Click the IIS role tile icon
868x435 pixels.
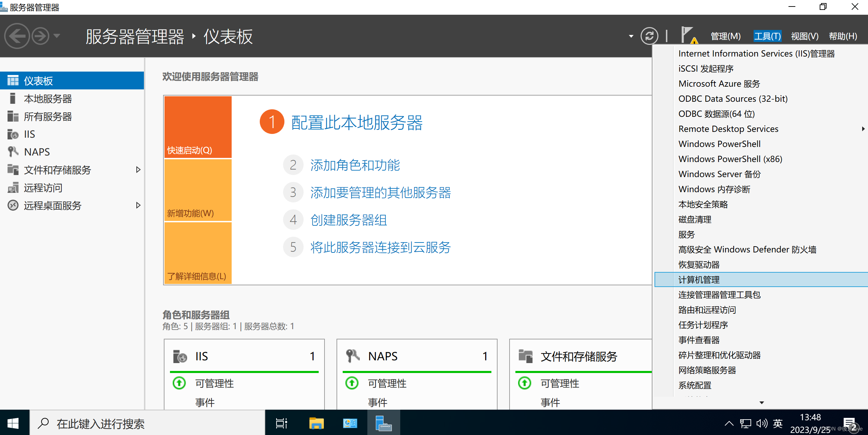point(180,356)
